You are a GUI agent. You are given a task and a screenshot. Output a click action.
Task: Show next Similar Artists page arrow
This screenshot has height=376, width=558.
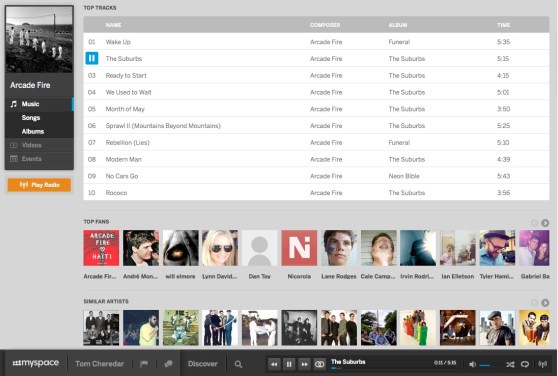545,303
